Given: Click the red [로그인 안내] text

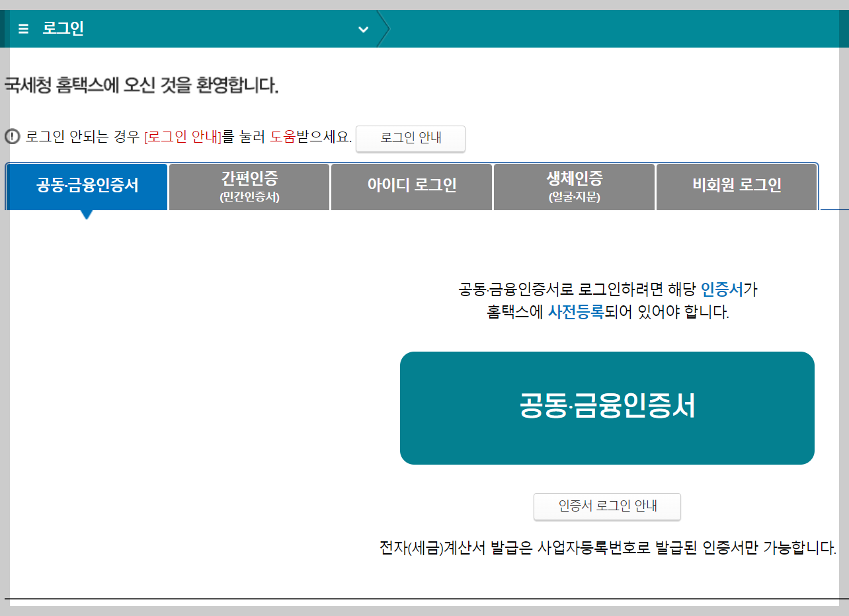Looking at the screenshot, I should coord(182,137).
